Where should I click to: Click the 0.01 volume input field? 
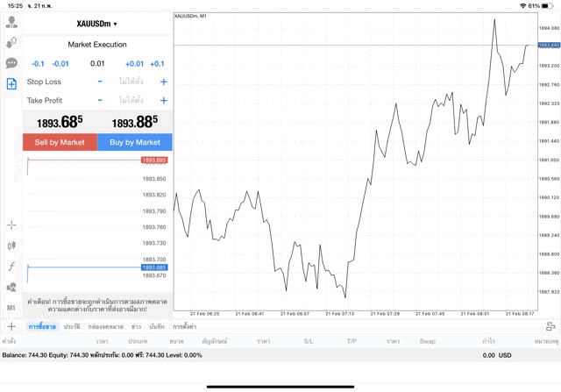pyautogui.click(x=97, y=63)
